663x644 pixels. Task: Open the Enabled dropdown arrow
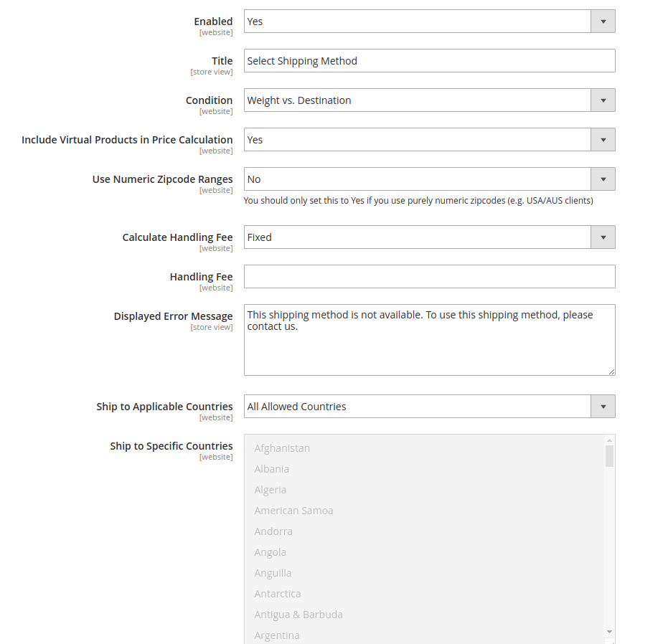pyautogui.click(x=603, y=21)
